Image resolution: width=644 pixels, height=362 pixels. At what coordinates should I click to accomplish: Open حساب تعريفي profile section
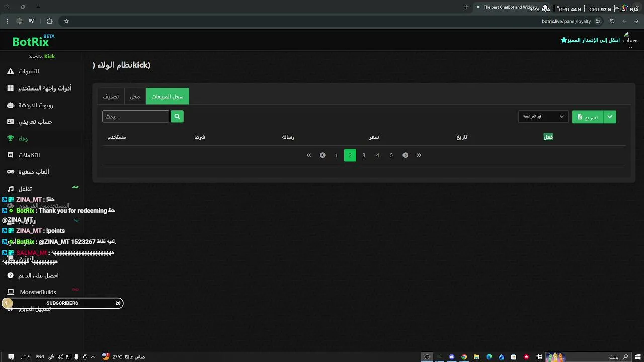[x=35, y=122]
